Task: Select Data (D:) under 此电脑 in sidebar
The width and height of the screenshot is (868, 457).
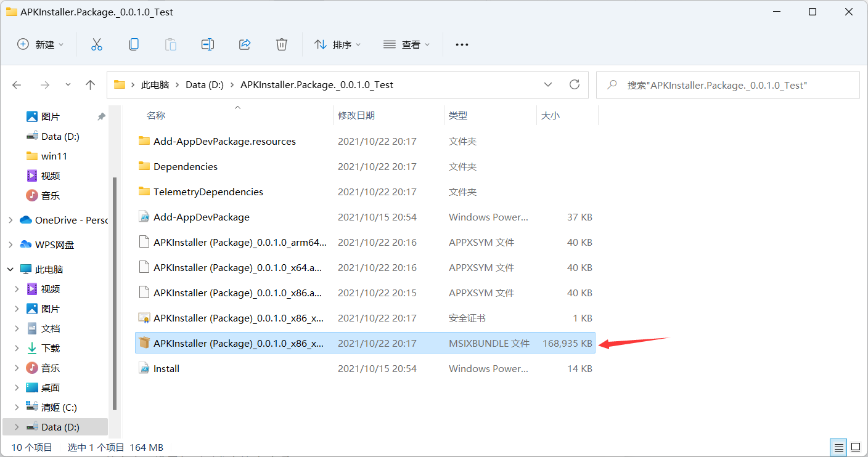Action: tap(55, 427)
